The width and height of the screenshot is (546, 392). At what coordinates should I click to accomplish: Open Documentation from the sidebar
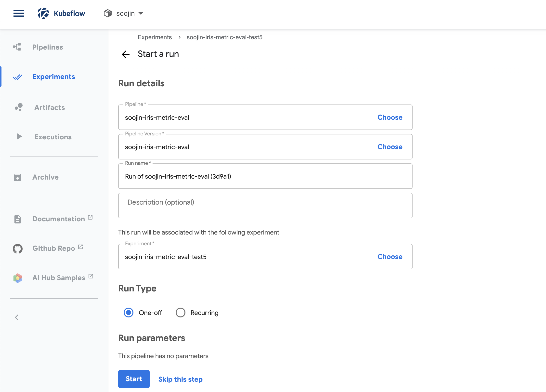point(58,219)
